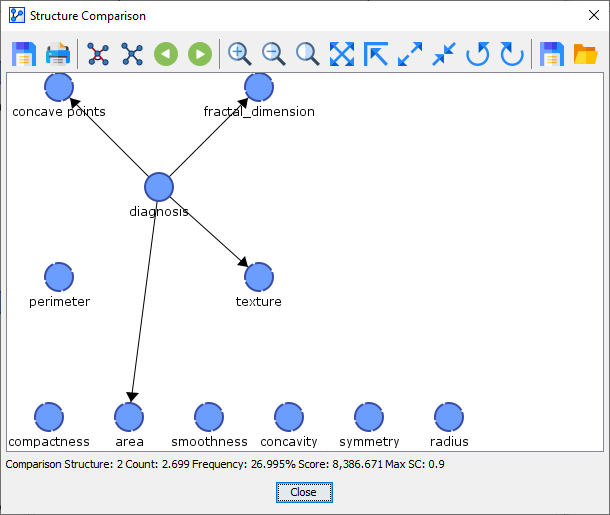Select the fractal_dimension node
This screenshot has height=515, width=610.
(x=259, y=88)
